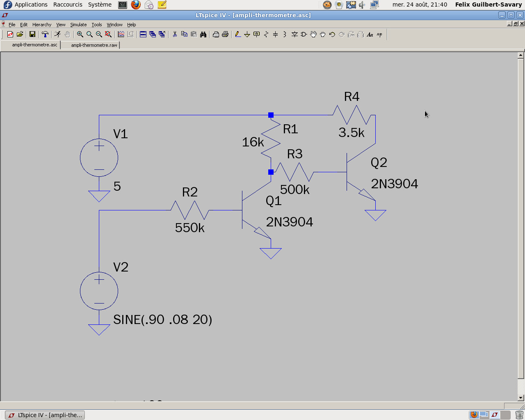The width and height of the screenshot is (525, 420).
Task: Click the volume speaker tray icon
Action: (362, 5)
